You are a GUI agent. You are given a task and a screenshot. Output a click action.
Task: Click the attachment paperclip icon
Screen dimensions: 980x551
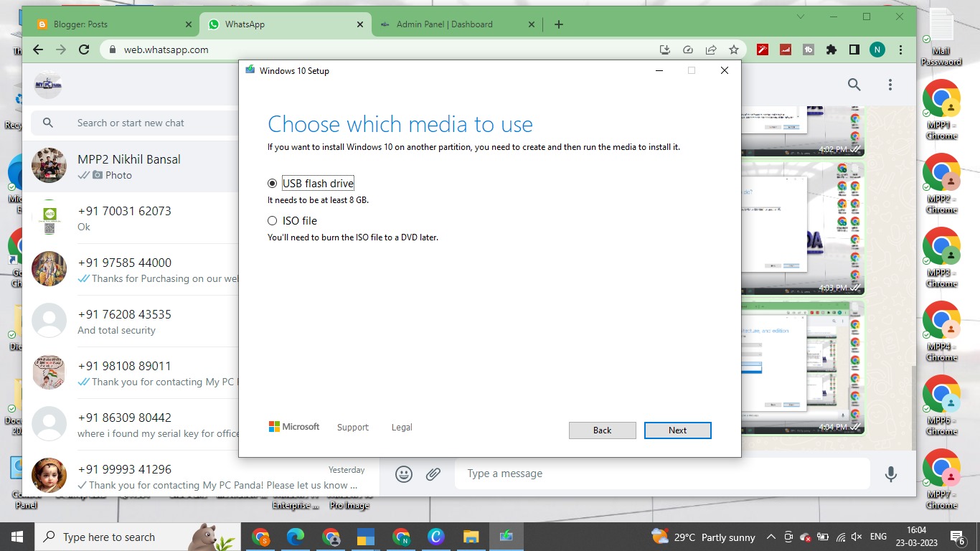(433, 474)
